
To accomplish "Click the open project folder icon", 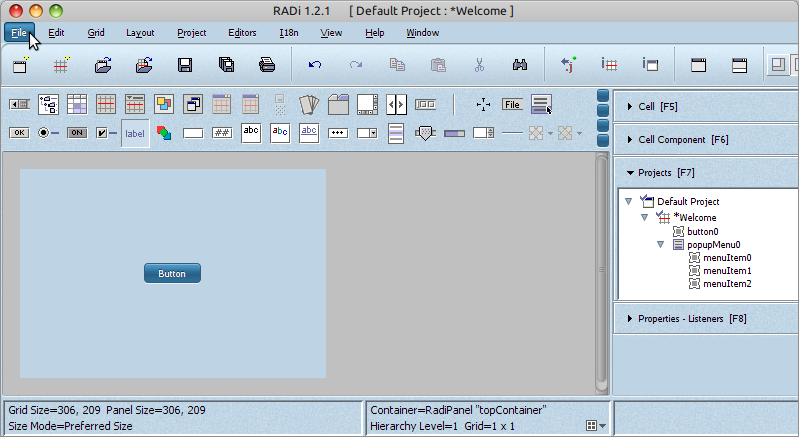I will coord(103,66).
